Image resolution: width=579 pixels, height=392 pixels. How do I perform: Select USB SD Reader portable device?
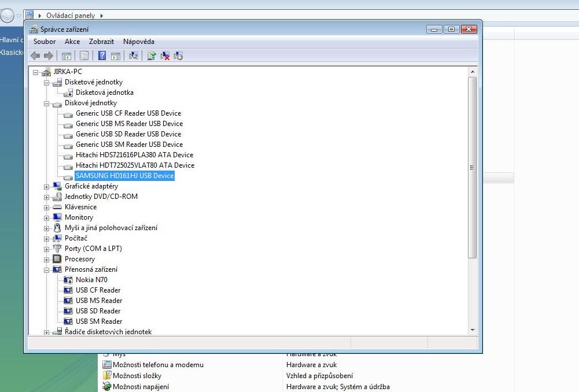click(98, 311)
